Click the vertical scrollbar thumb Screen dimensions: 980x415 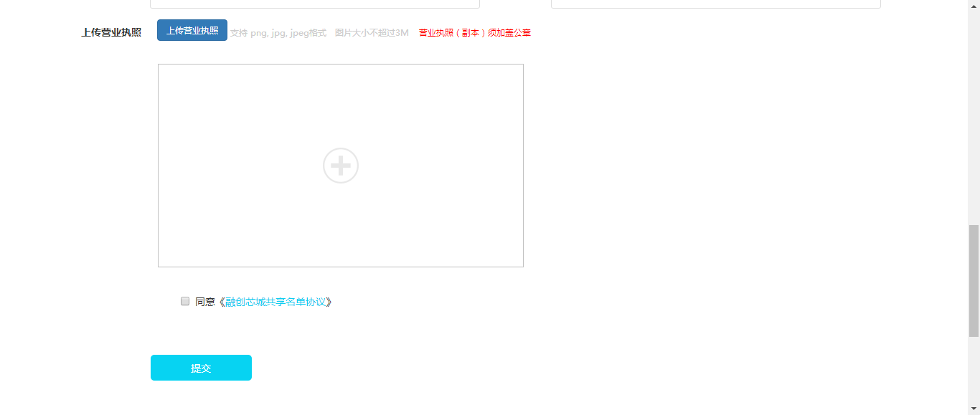[974, 280]
